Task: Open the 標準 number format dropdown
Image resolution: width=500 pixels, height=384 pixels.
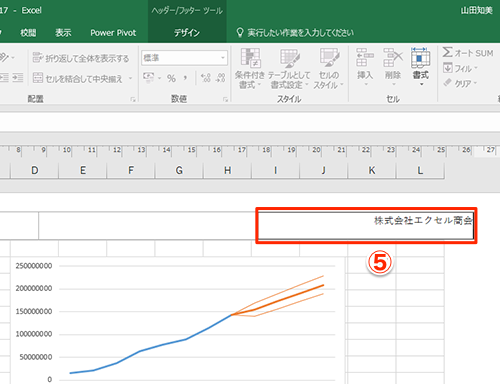Action: [223, 58]
